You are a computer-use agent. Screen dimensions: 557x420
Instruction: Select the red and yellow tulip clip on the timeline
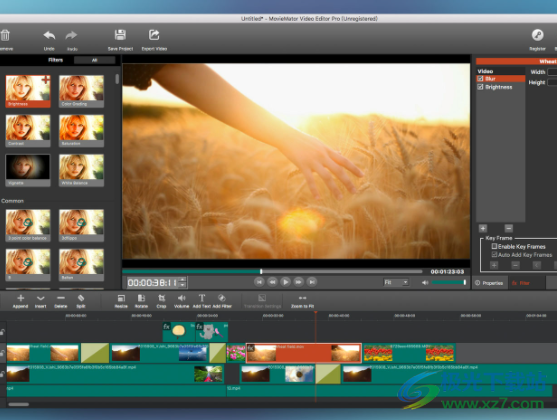point(409,353)
